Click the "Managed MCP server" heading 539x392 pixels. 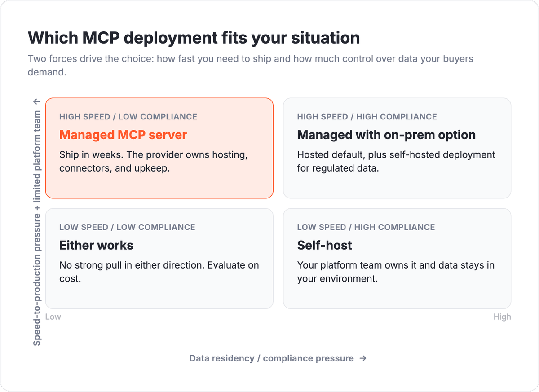(x=123, y=135)
